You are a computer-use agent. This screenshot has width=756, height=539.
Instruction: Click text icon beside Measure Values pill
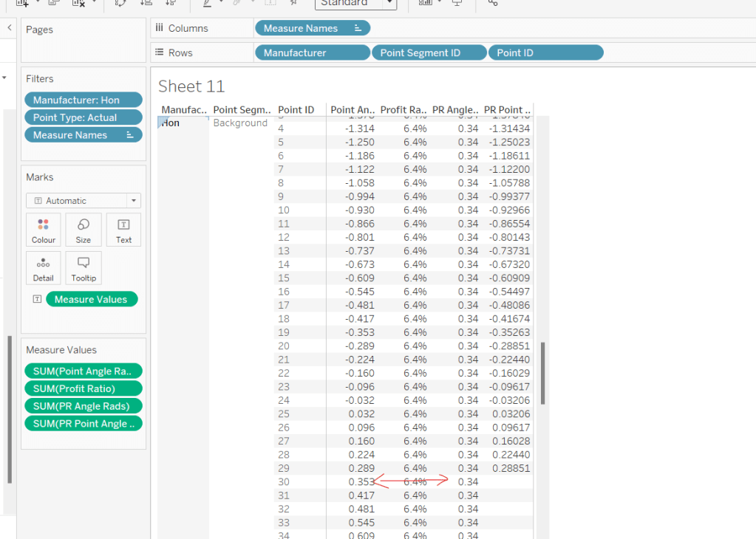point(36,299)
